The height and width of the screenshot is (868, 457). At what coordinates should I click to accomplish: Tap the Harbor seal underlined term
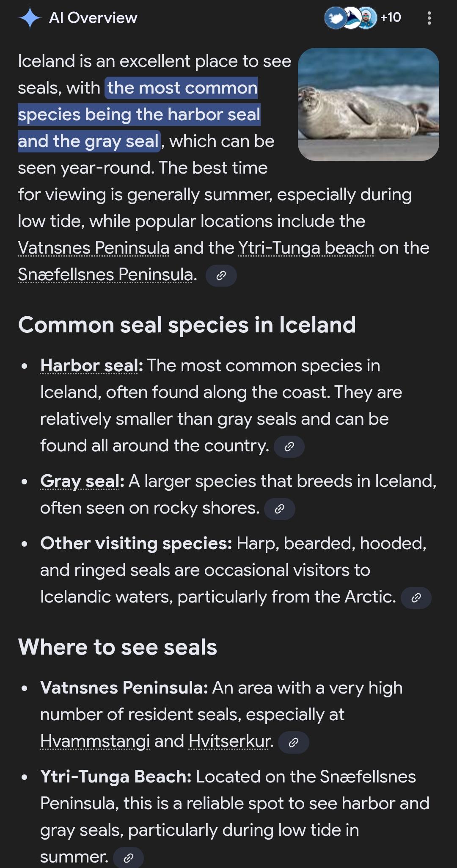(x=89, y=366)
